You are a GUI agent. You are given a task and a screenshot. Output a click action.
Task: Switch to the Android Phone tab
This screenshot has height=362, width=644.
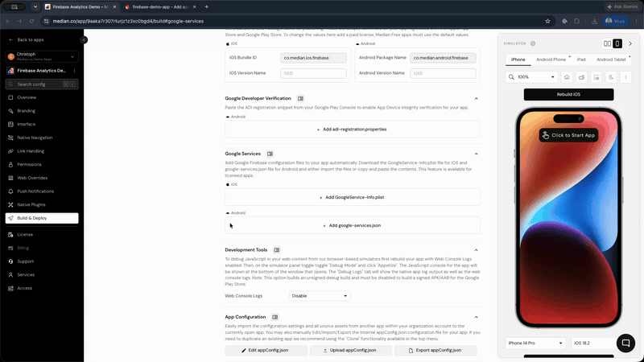[x=551, y=60]
